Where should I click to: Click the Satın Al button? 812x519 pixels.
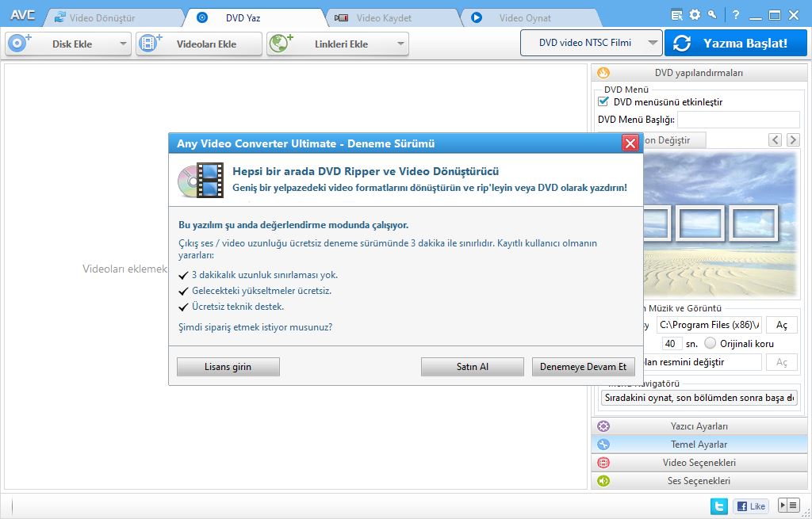pyautogui.click(x=473, y=367)
